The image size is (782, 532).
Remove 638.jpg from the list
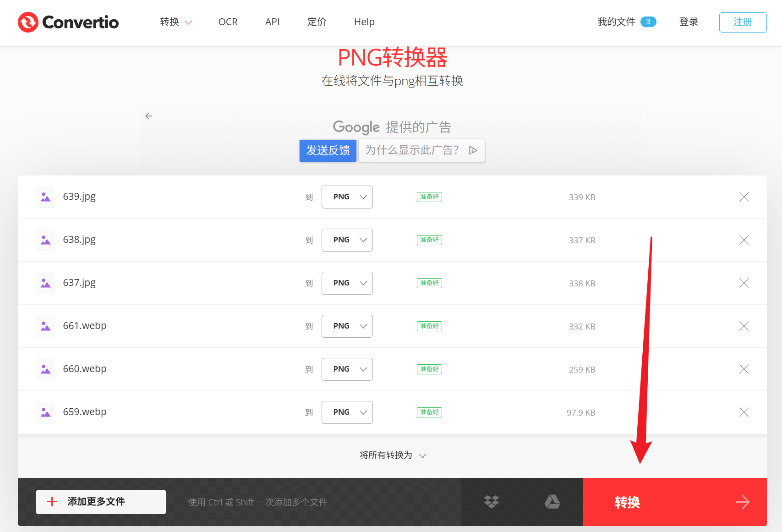pos(744,240)
